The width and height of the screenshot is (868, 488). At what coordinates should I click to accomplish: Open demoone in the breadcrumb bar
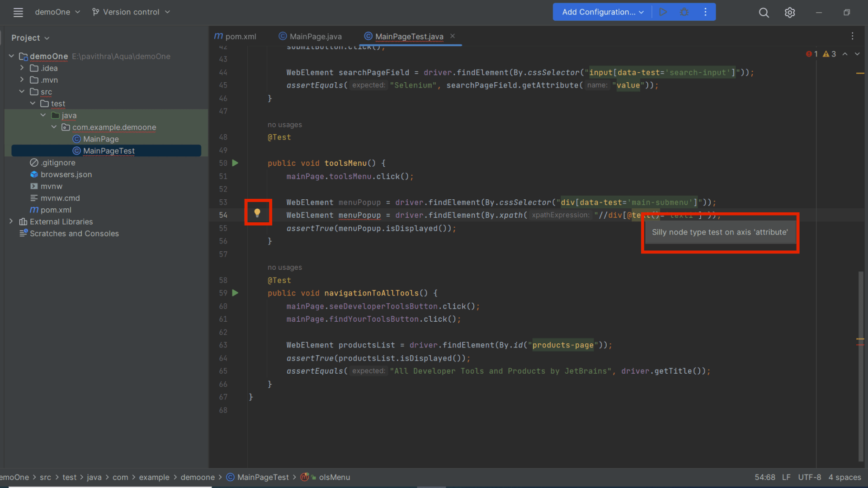pos(198,477)
